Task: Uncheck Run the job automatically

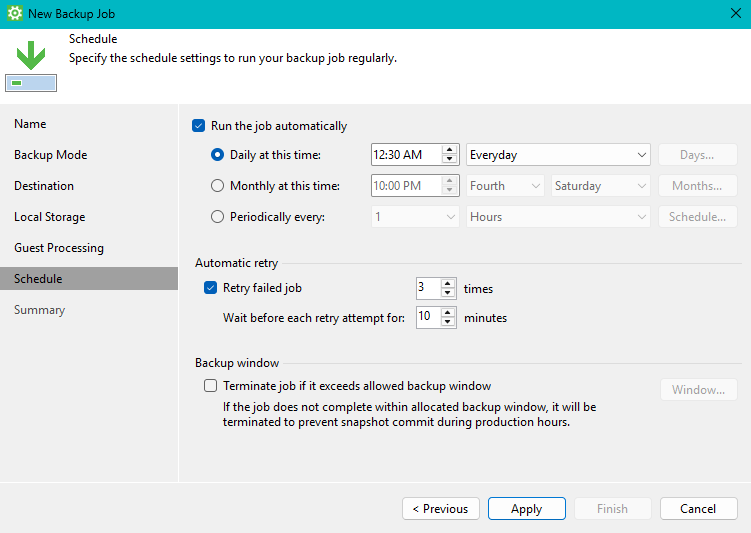Action: (198, 126)
